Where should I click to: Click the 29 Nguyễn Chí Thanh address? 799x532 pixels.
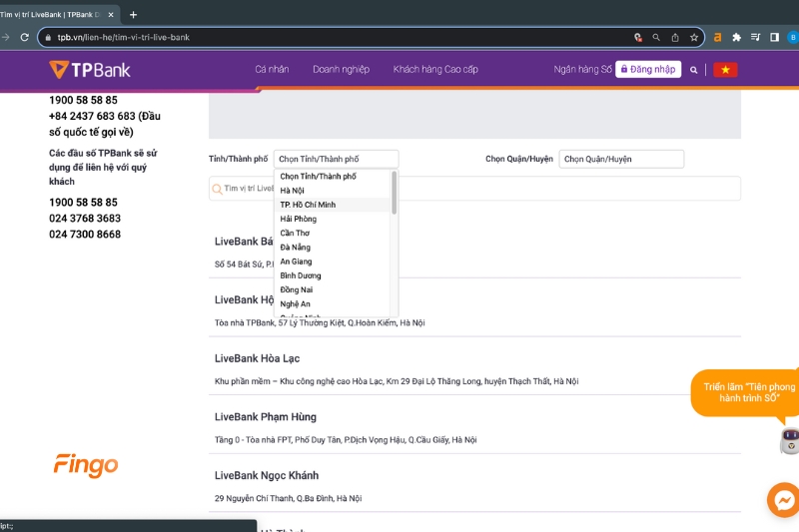point(288,498)
